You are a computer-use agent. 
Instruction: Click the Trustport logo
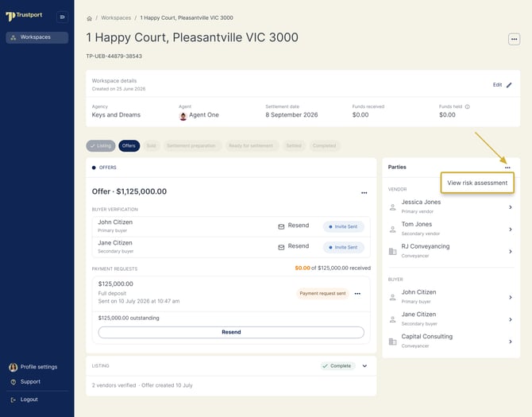(x=24, y=16)
